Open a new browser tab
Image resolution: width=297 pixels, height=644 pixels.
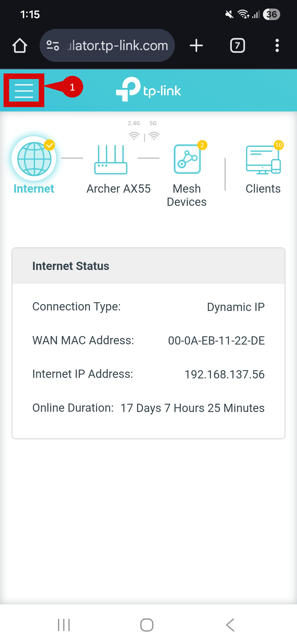pyautogui.click(x=196, y=45)
